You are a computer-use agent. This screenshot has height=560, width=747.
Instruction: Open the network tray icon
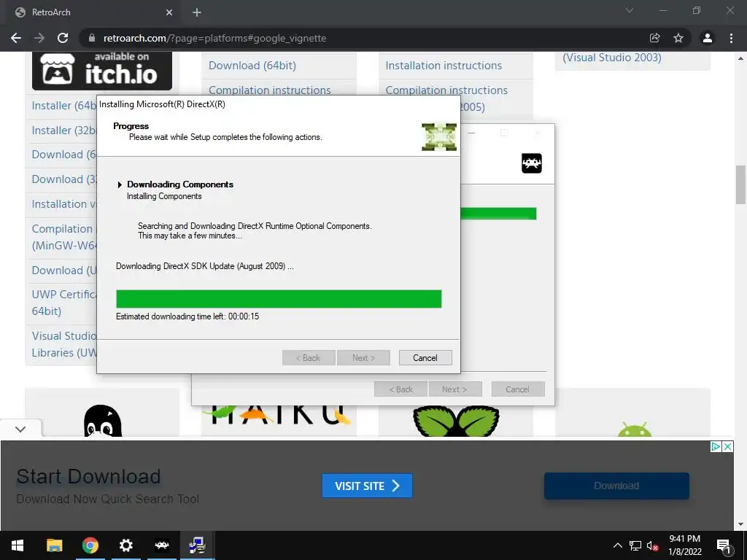click(635, 545)
